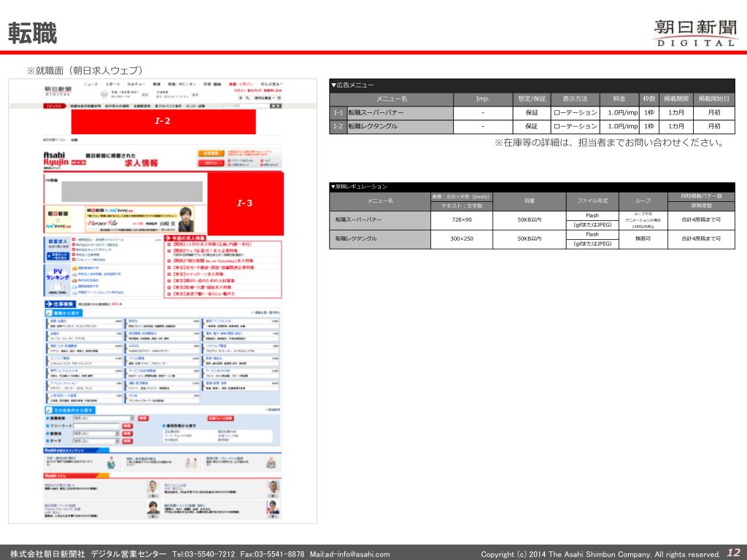Click the PV ランキング box

coord(58,281)
